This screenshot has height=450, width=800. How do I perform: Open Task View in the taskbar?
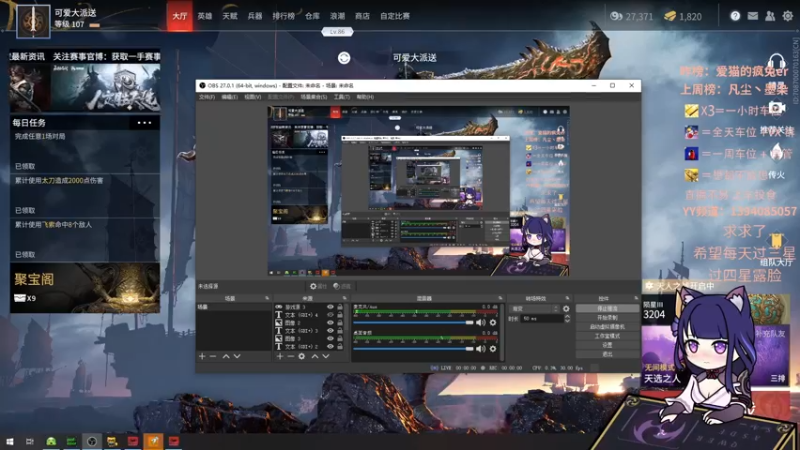(30, 441)
